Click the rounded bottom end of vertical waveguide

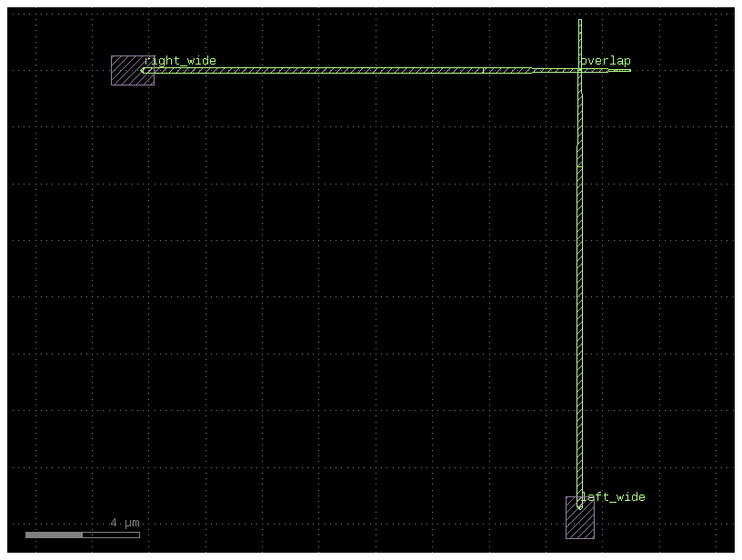(579, 505)
